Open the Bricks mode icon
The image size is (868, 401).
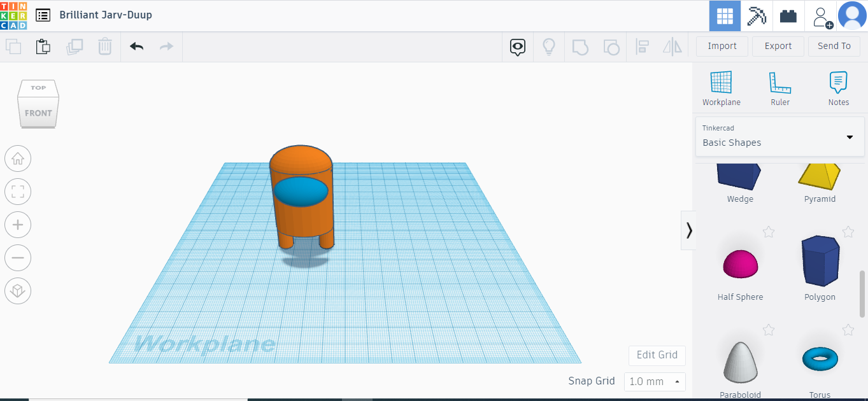(788, 16)
